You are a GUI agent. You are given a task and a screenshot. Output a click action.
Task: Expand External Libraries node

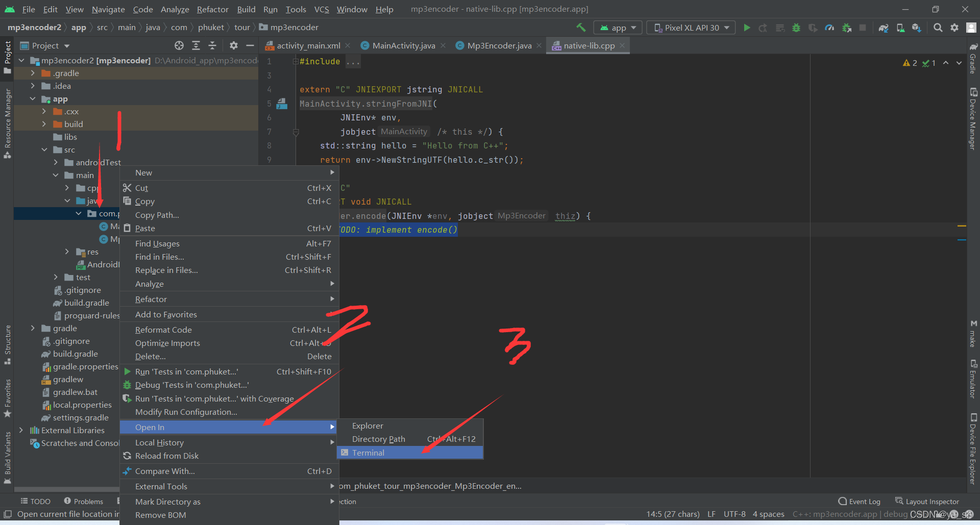[x=21, y=430]
